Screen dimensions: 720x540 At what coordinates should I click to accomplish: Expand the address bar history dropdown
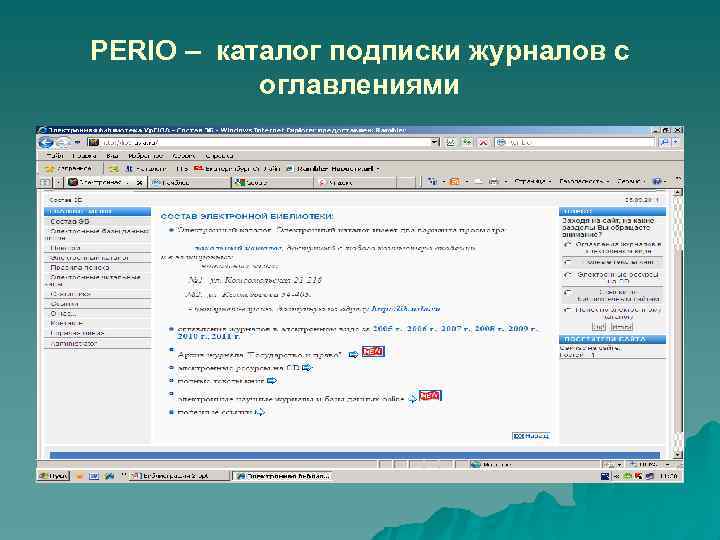click(435, 143)
